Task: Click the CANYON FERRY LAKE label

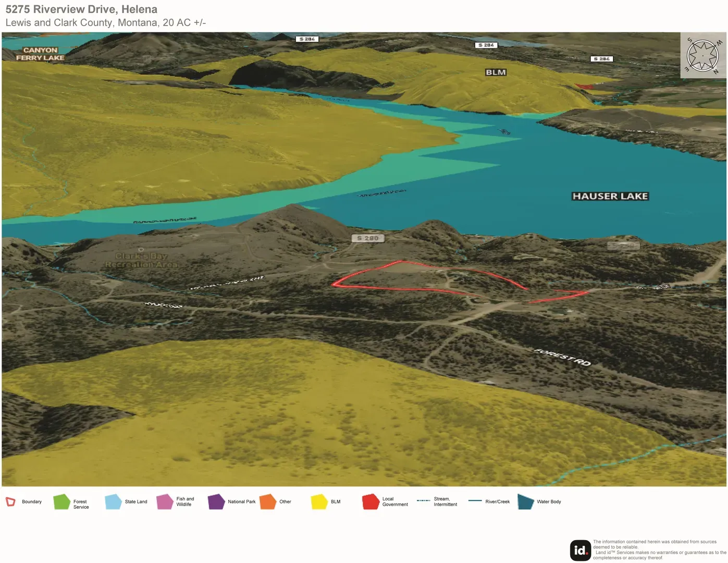Action: [x=40, y=54]
